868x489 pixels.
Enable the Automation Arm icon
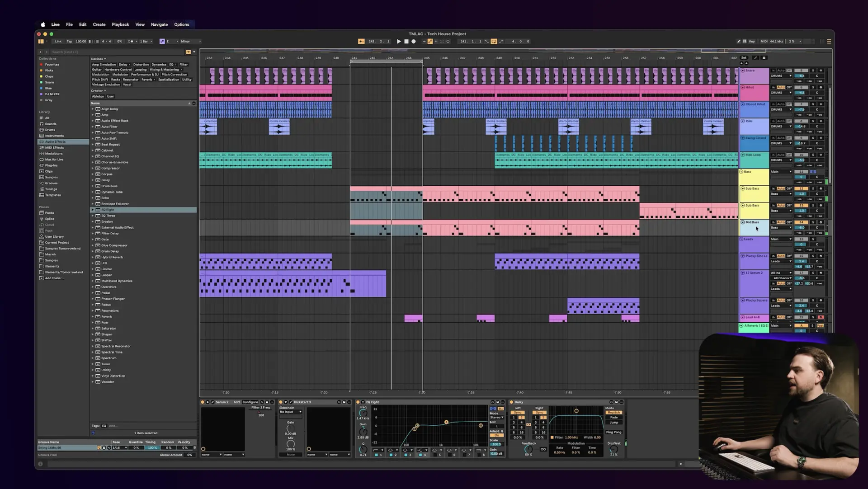[430, 42]
